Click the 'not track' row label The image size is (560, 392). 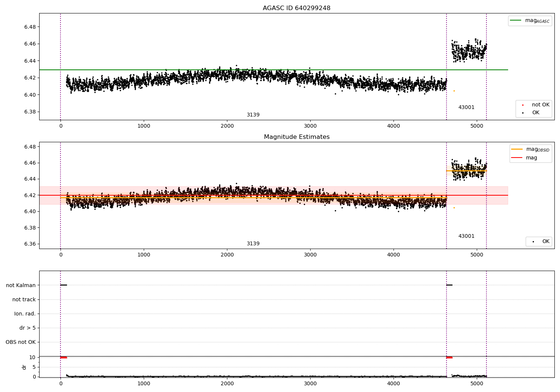[24, 299]
